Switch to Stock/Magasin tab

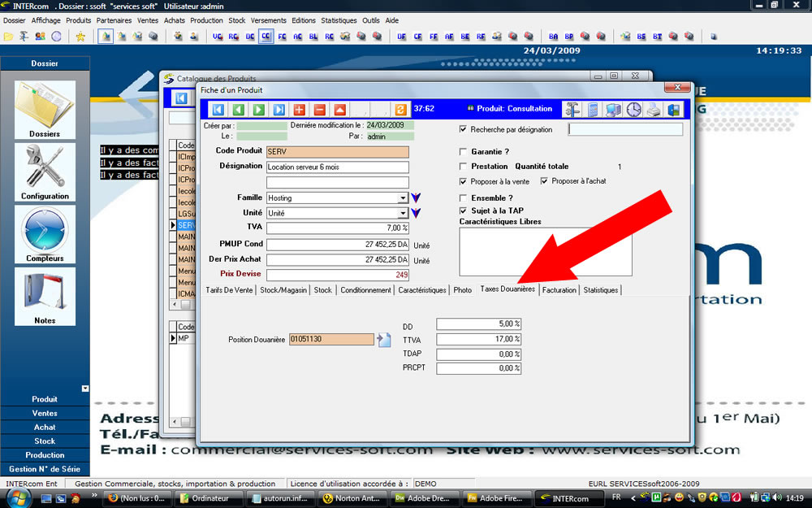click(283, 290)
